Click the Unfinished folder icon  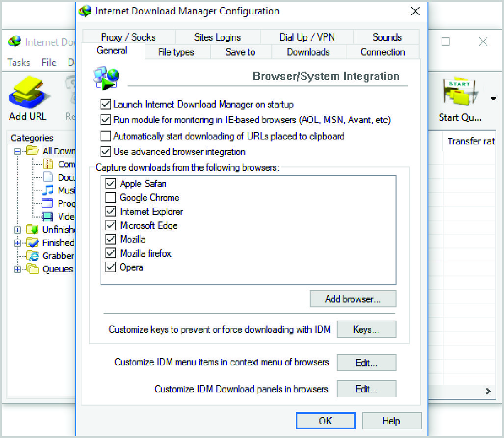[32, 229]
